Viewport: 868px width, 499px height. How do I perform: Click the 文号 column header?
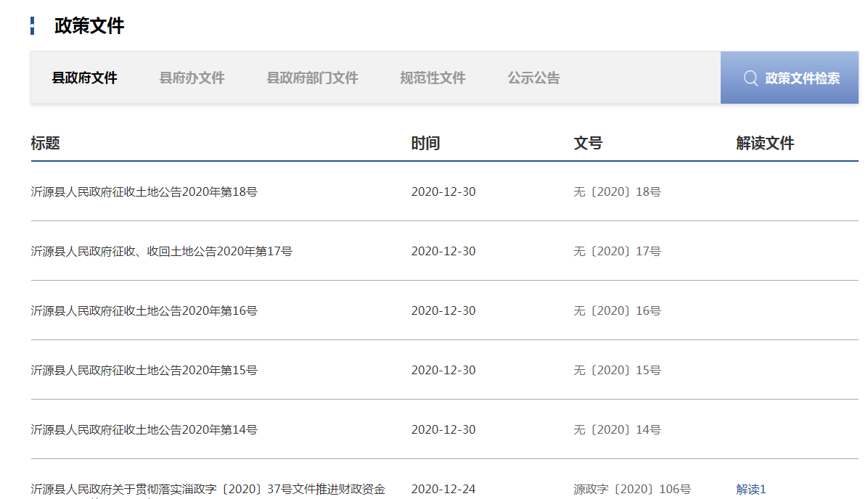[x=588, y=144]
